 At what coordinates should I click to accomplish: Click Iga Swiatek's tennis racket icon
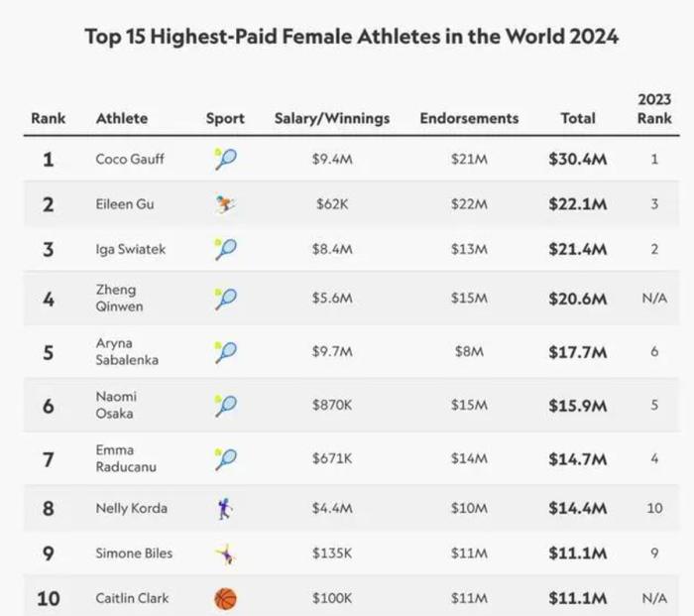point(225,249)
